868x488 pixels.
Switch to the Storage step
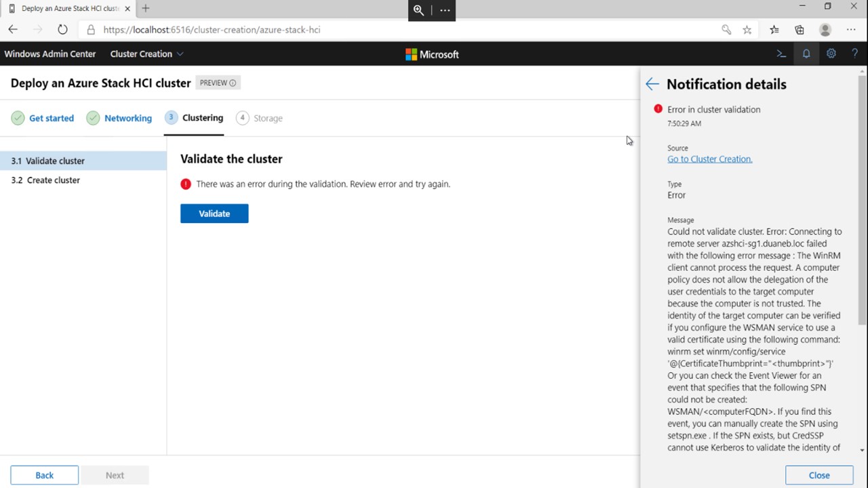pyautogui.click(x=267, y=117)
